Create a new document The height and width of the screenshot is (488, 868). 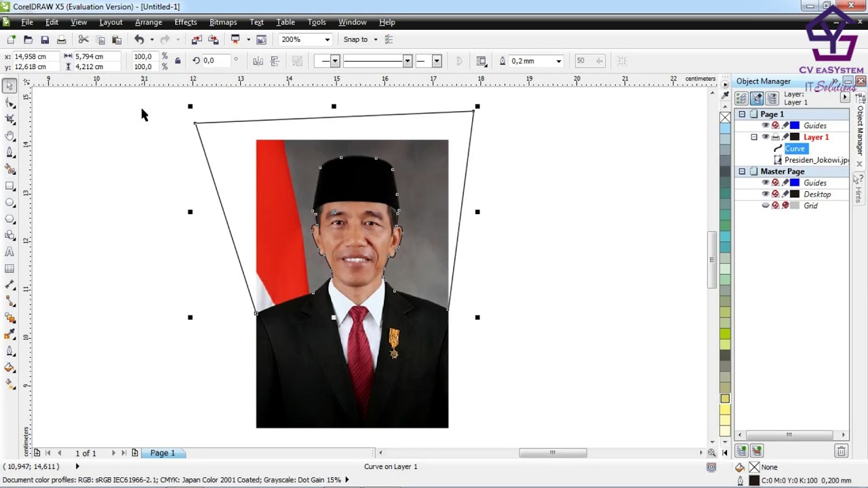11,39
